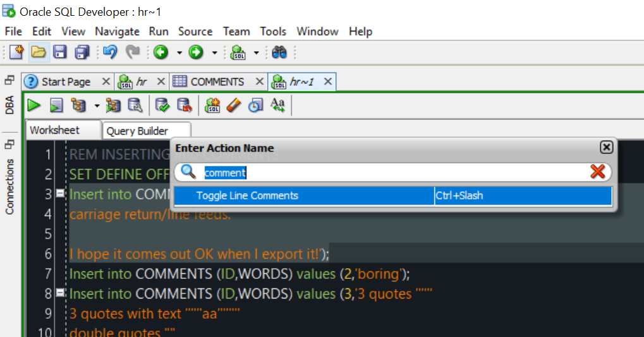This screenshot has width=644, height=337.
Task: Open the Run menu
Action: tap(159, 32)
